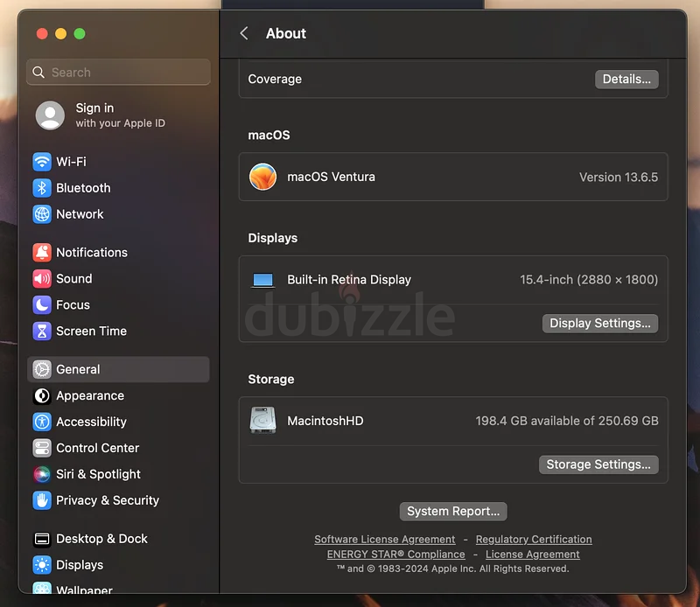Screen dimensions: 700x607
Task: Select the Accessibility label in sidebar
Action: 92,422
